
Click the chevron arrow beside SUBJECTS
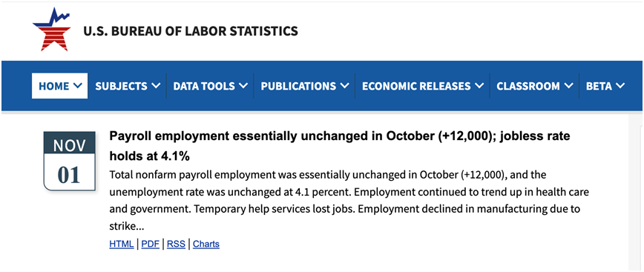156,86
